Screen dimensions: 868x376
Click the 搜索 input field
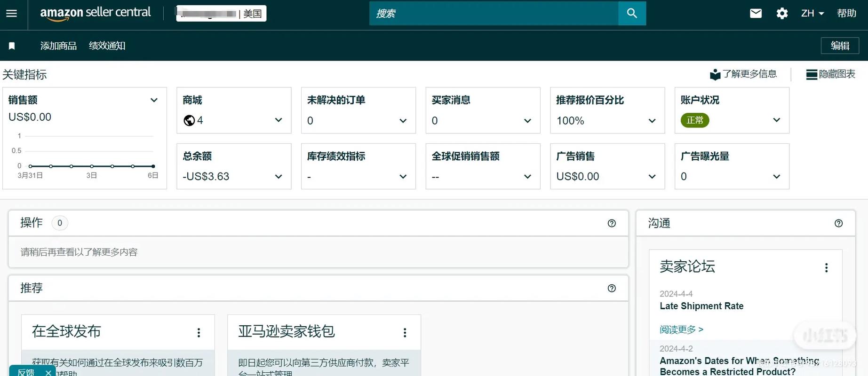tap(494, 13)
